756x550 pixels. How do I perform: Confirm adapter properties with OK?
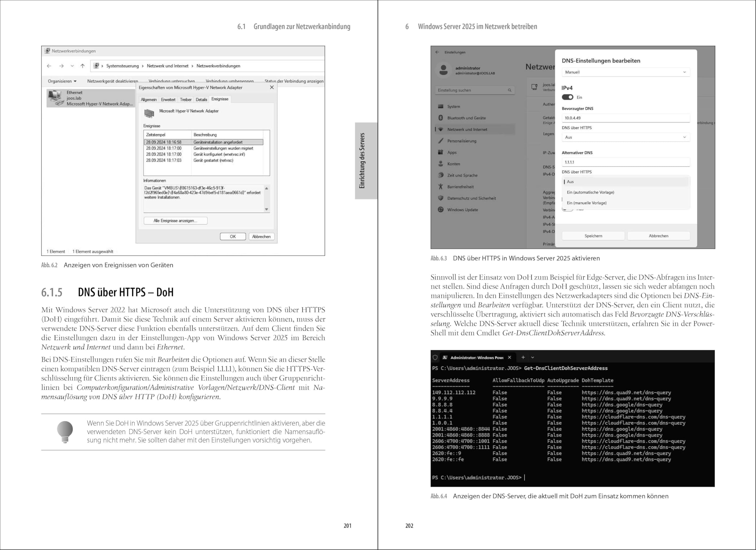click(233, 236)
